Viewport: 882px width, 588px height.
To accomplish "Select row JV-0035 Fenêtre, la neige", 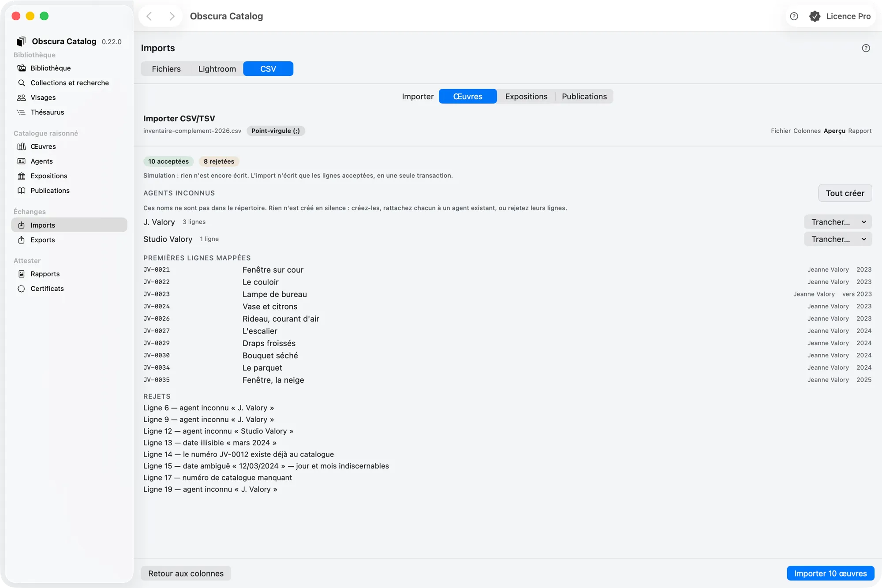I will pyautogui.click(x=507, y=380).
